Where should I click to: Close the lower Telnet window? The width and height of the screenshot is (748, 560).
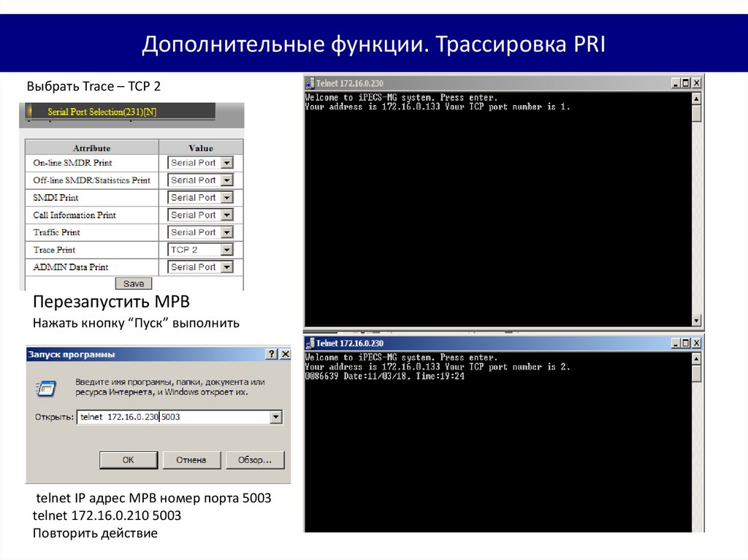click(696, 343)
